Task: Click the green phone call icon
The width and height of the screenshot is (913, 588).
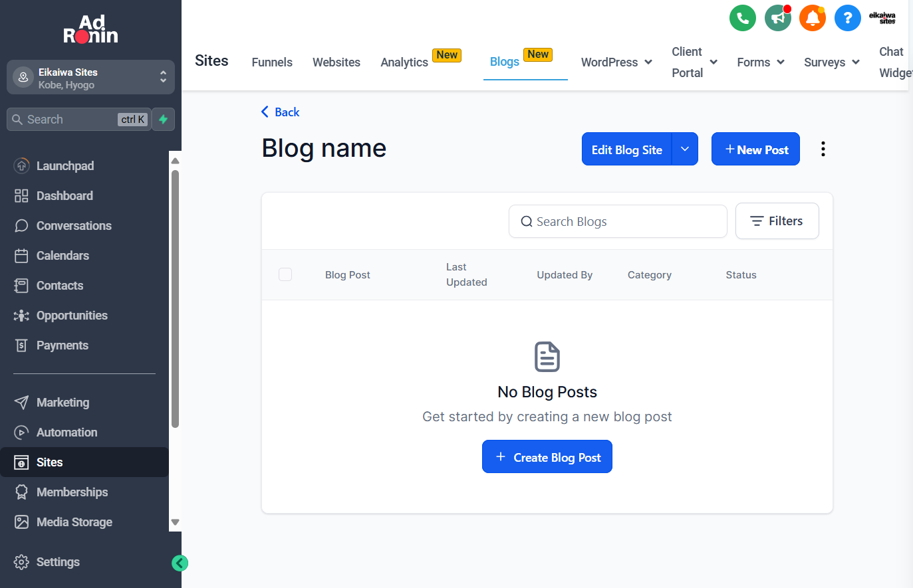Action: 743,18
